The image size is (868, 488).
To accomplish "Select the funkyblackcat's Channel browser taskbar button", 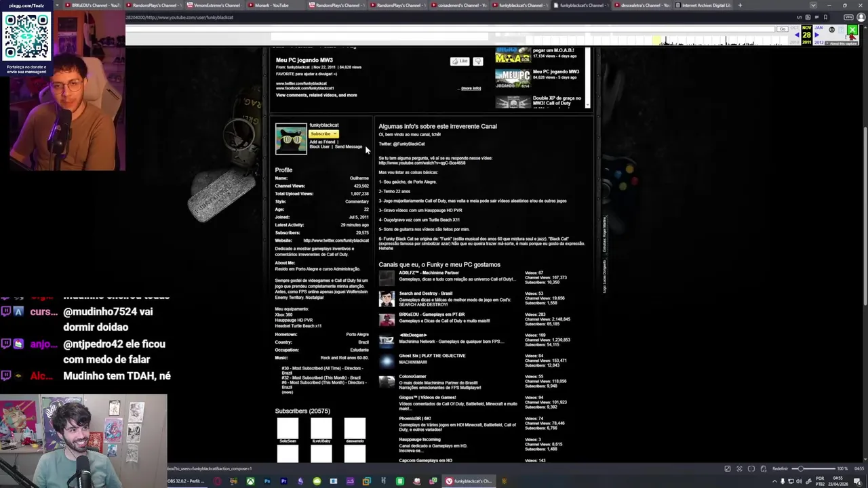I will pyautogui.click(x=469, y=481).
